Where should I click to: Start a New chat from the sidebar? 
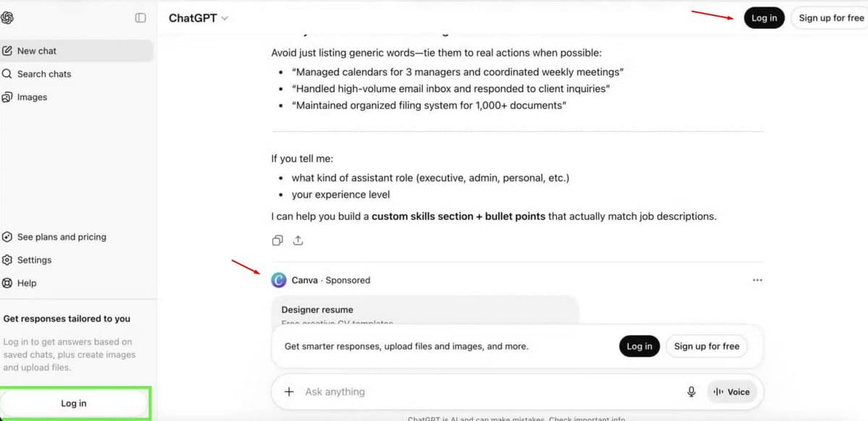click(x=36, y=51)
